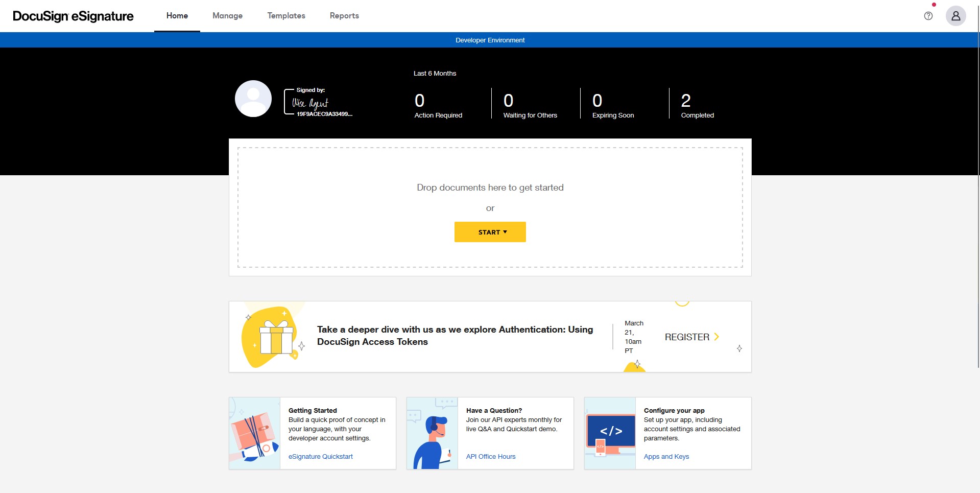Open the Apps and Keys link

click(x=666, y=457)
